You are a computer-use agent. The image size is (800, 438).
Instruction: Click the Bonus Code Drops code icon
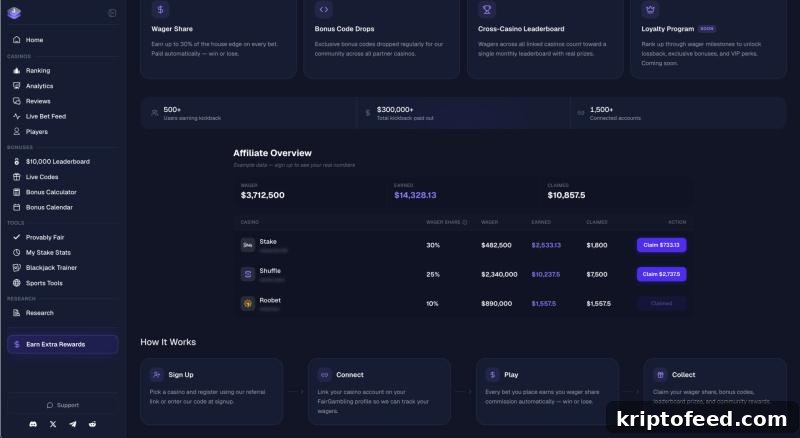(x=323, y=9)
